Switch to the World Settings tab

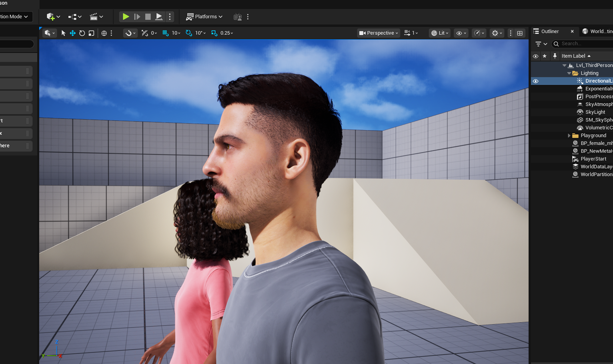click(598, 31)
